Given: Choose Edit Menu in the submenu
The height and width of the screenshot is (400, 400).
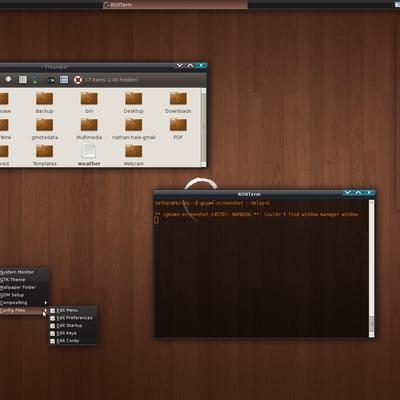Looking at the screenshot, I should (x=73, y=310).
